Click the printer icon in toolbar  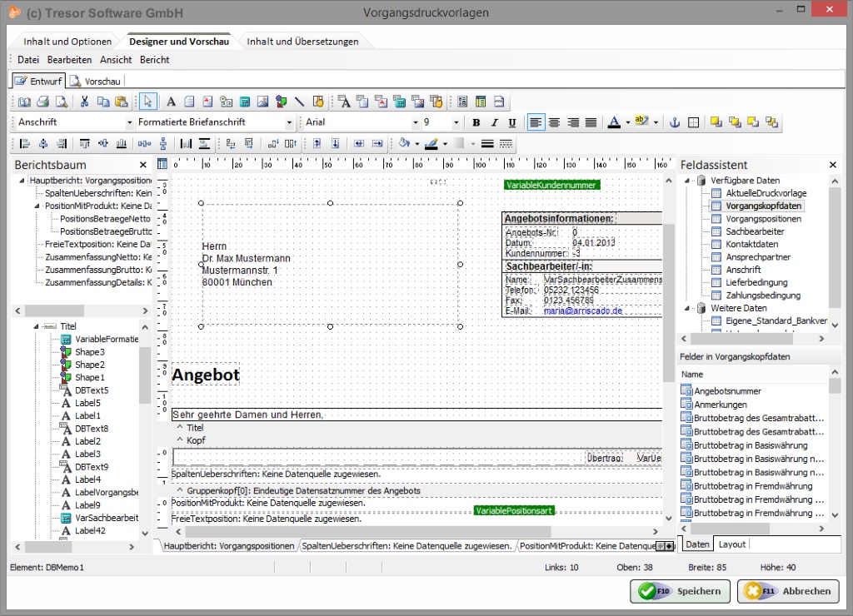(x=42, y=102)
